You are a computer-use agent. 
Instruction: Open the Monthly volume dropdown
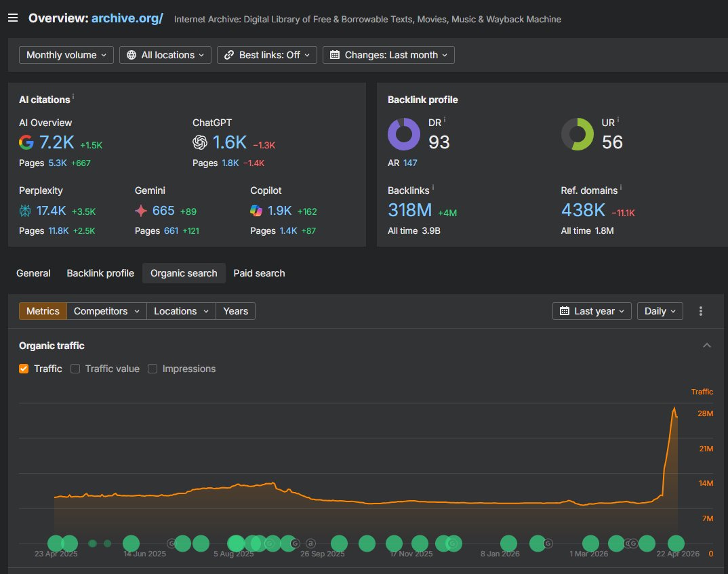point(66,55)
